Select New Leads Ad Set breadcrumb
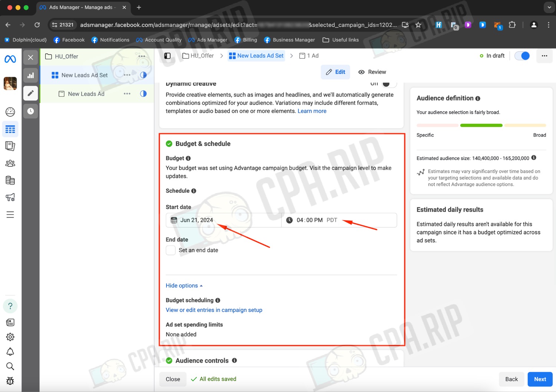Image resolution: width=556 pixels, height=392 pixels. click(257, 56)
